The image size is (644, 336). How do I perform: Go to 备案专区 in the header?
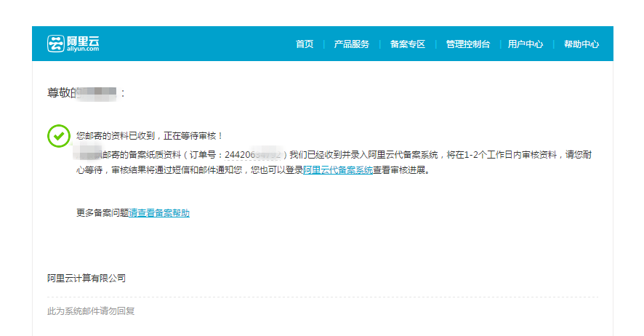(408, 44)
